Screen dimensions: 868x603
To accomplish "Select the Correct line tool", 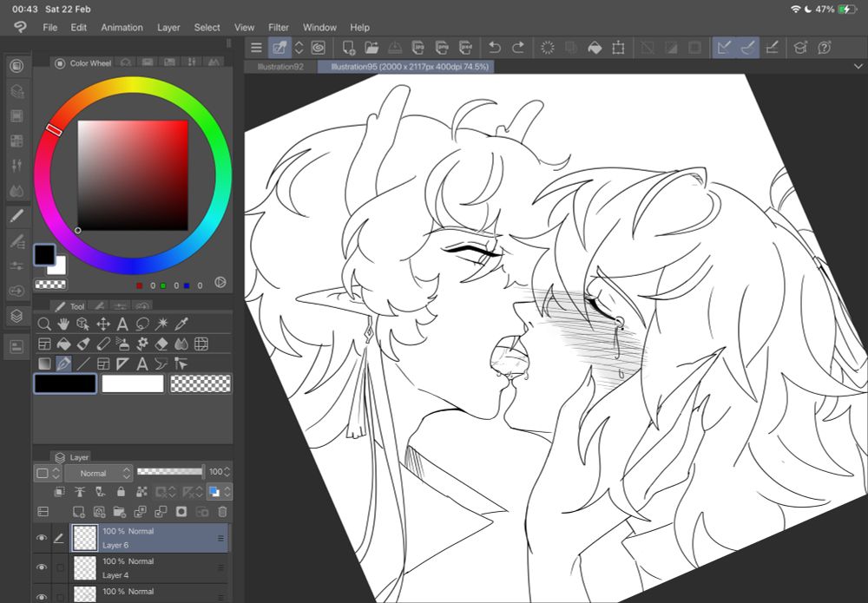I will pyautogui.click(x=181, y=364).
